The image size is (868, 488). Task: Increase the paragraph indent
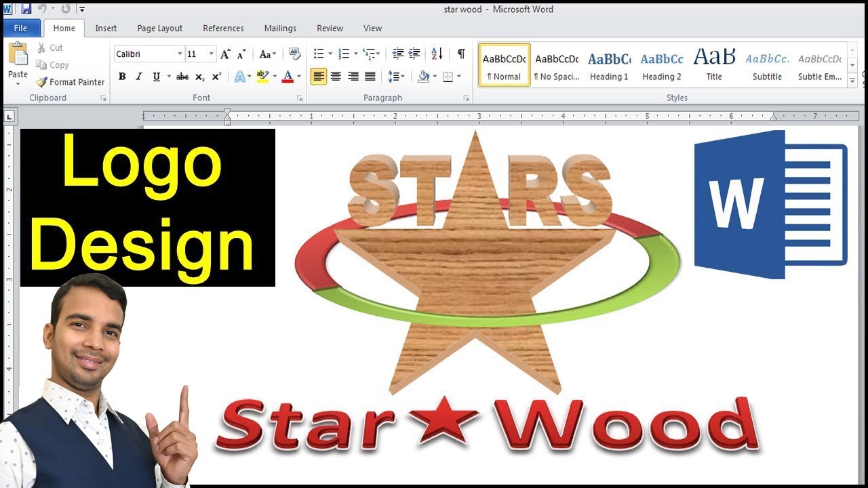point(414,54)
